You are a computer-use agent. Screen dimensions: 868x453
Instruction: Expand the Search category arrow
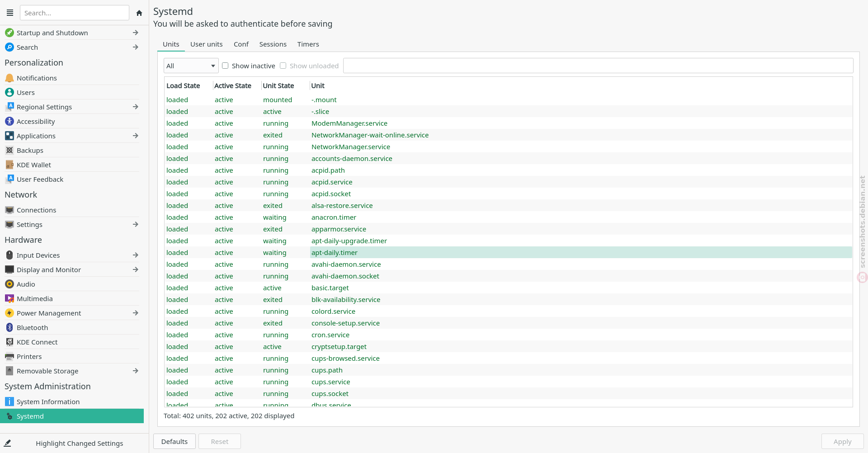pos(136,47)
